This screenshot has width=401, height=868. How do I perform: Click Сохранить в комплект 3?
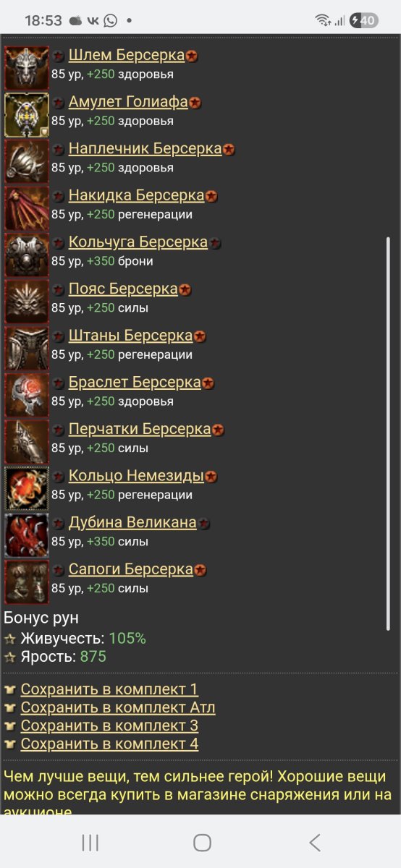109,725
